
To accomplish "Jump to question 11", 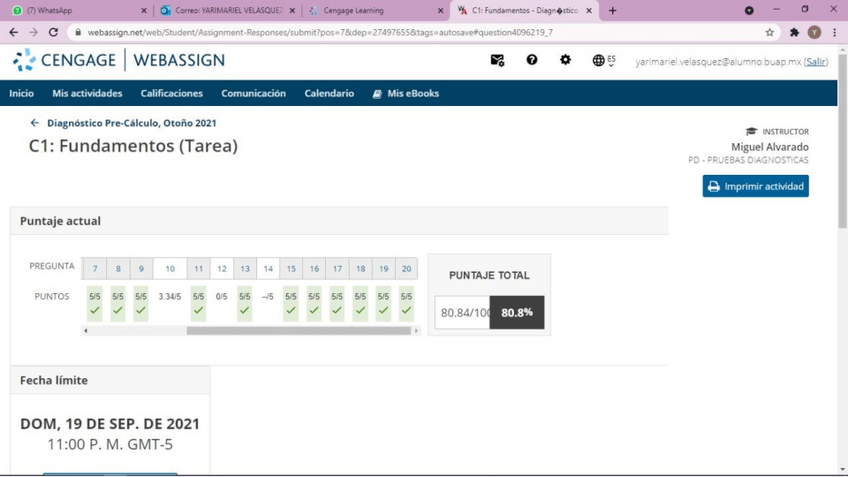I will (198, 269).
